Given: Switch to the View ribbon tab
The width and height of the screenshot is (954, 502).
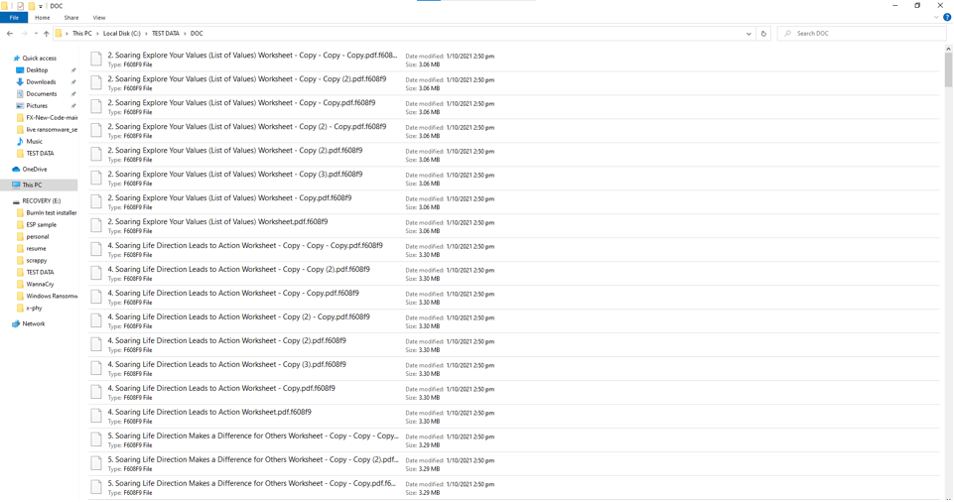Looking at the screenshot, I should (99, 18).
